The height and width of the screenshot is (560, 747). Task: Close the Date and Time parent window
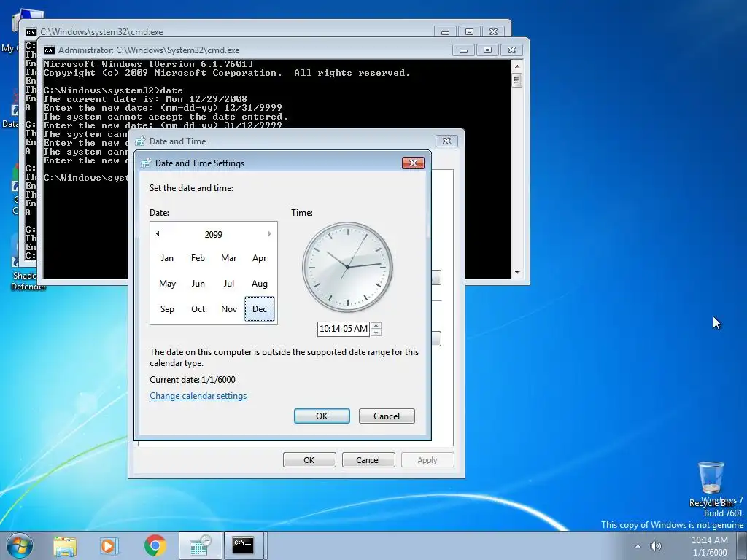click(447, 141)
